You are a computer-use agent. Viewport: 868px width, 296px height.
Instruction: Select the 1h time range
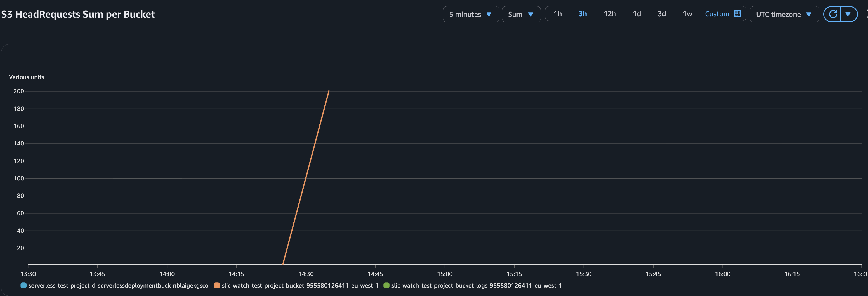coord(558,14)
